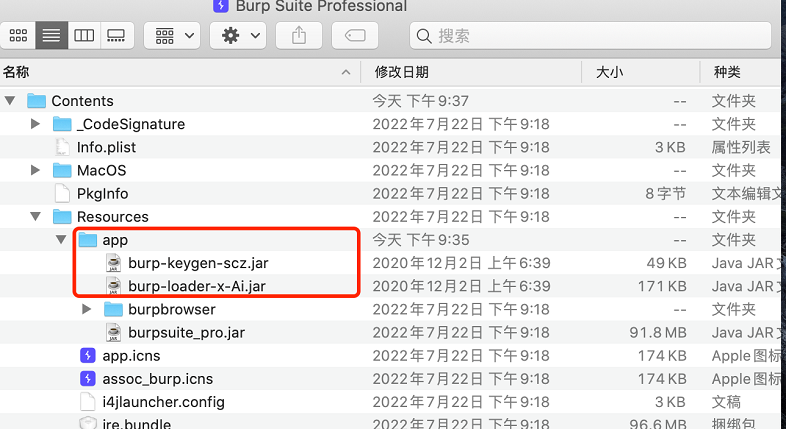Screen dimensions: 786x429
Task: Click the edit tags button
Action: pos(355,36)
